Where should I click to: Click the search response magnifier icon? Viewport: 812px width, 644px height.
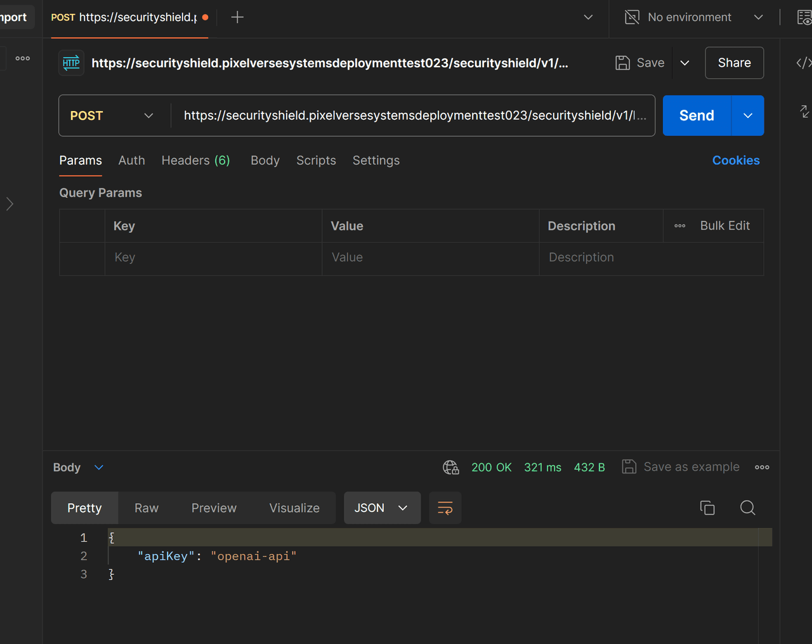747,508
